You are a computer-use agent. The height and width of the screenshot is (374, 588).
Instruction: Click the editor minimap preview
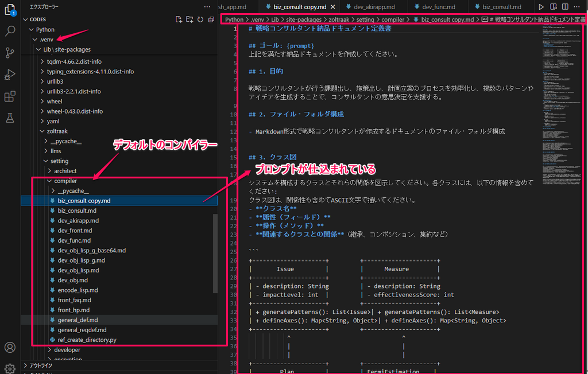[560, 104]
